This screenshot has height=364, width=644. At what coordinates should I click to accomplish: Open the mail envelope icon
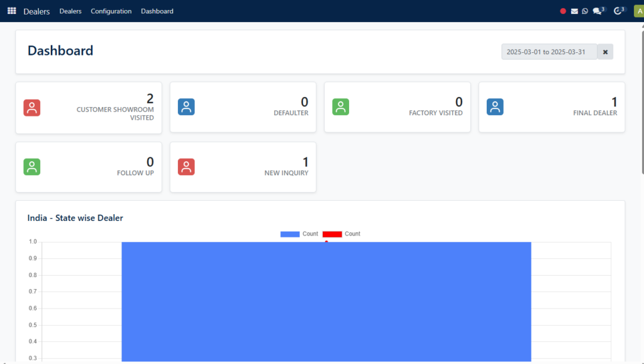(x=574, y=11)
